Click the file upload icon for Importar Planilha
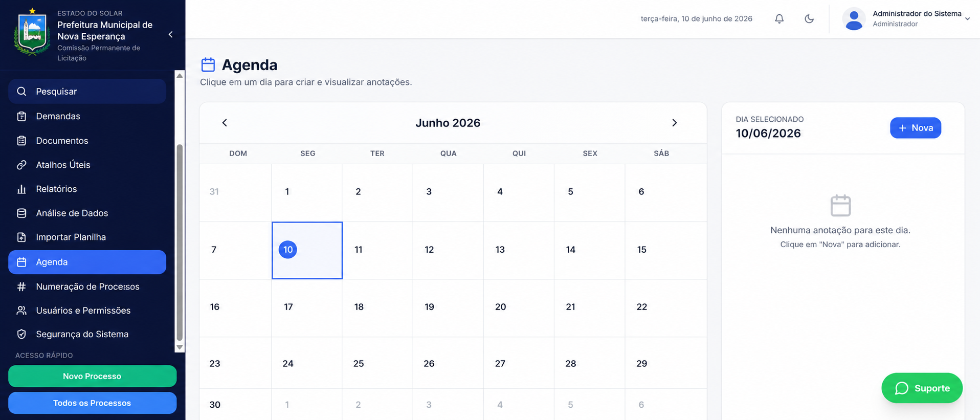980x420 pixels. tap(21, 237)
